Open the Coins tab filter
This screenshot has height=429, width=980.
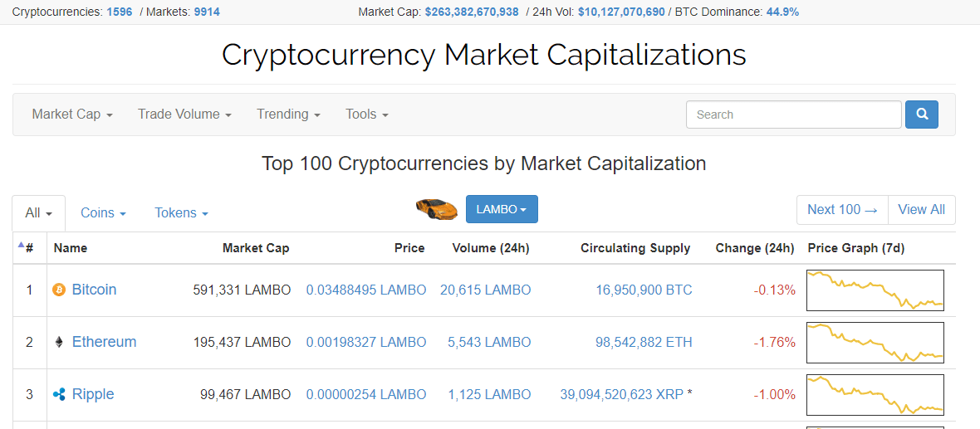tap(104, 213)
